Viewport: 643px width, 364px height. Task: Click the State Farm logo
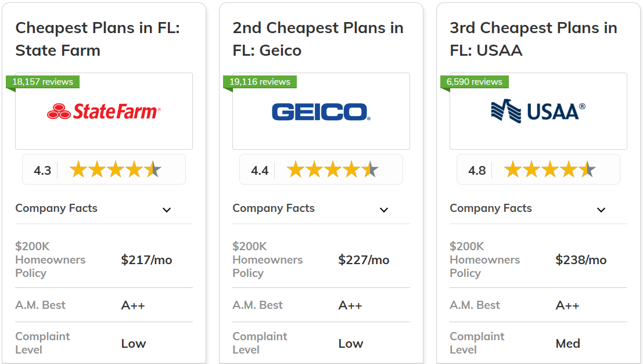coord(104,111)
